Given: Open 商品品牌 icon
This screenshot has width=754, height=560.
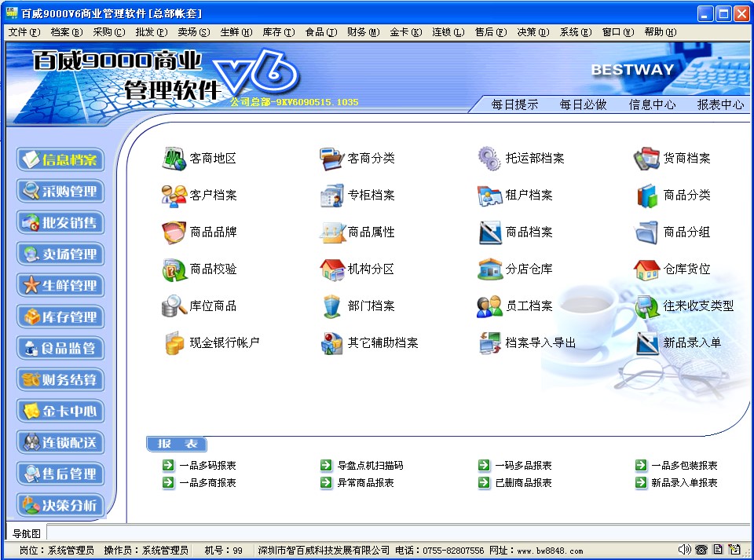Looking at the screenshot, I should [174, 232].
